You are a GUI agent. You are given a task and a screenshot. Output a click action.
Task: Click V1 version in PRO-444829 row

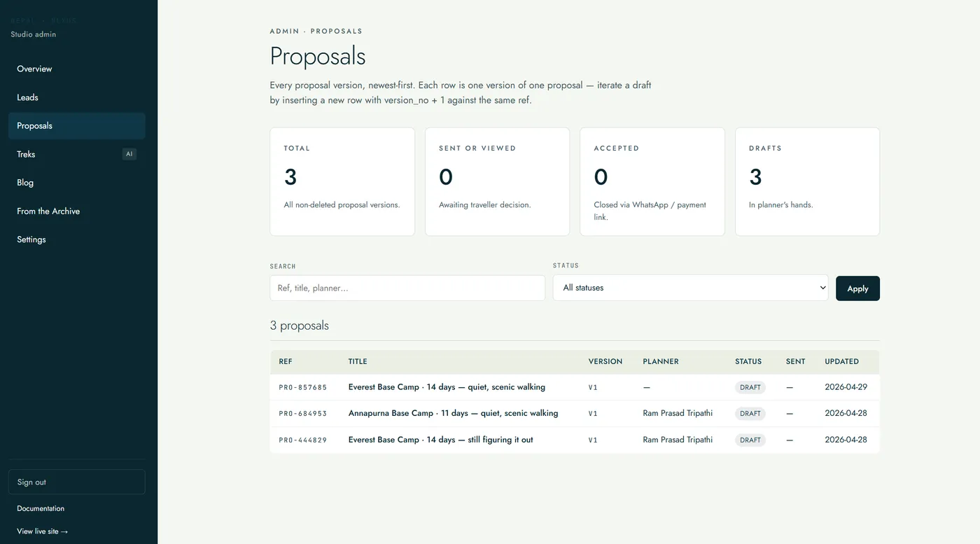pyautogui.click(x=593, y=440)
